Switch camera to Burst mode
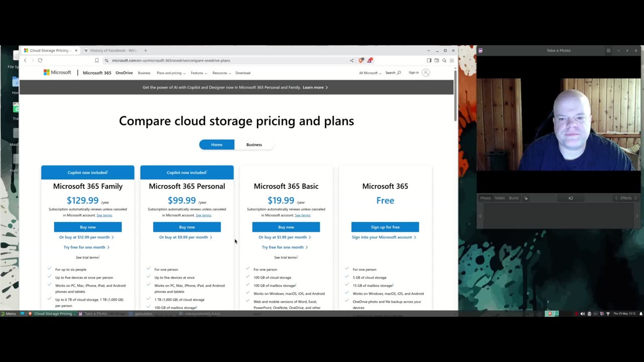Image resolution: width=644 pixels, height=362 pixels. 514,198
